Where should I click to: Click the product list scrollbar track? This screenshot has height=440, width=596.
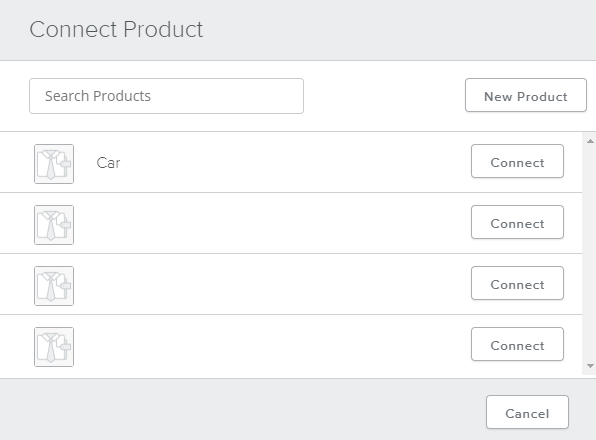589,254
